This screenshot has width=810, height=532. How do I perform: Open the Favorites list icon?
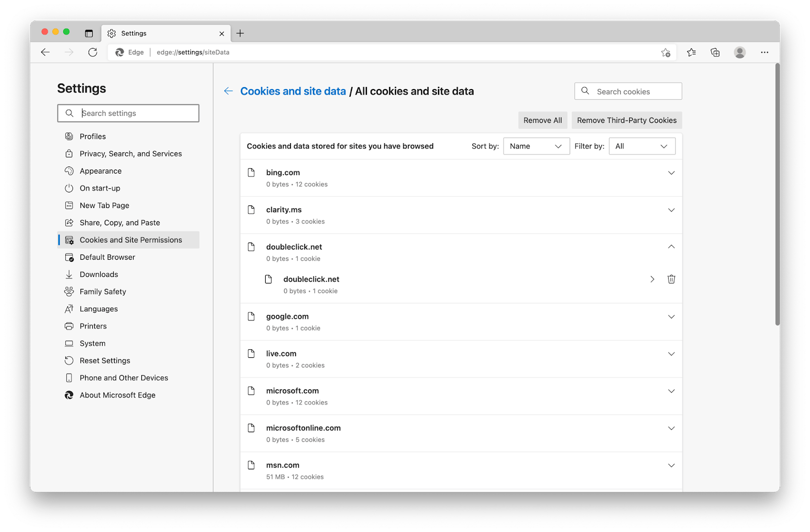pyautogui.click(x=691, y=52)
